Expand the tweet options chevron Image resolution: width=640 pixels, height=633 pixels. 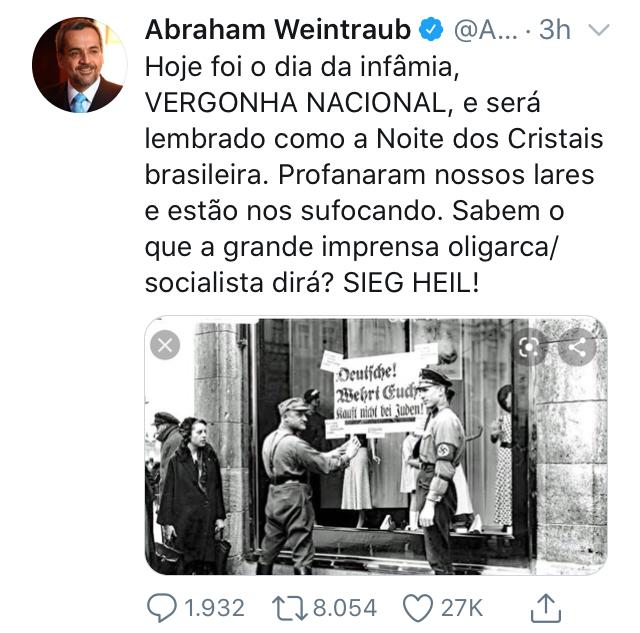(599, 29)
